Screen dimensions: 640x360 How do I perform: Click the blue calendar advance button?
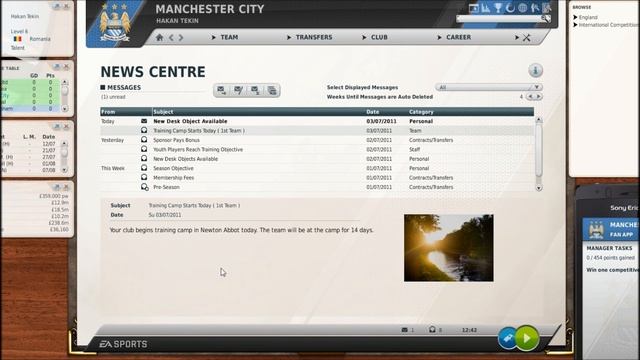(x=507, y=338)
